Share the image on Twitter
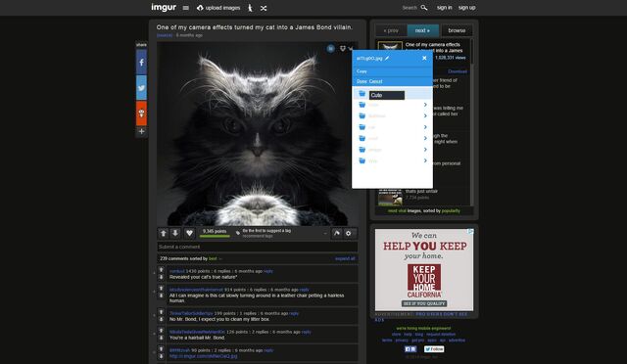This screenshot has width=627, height=364. point(141,87)
